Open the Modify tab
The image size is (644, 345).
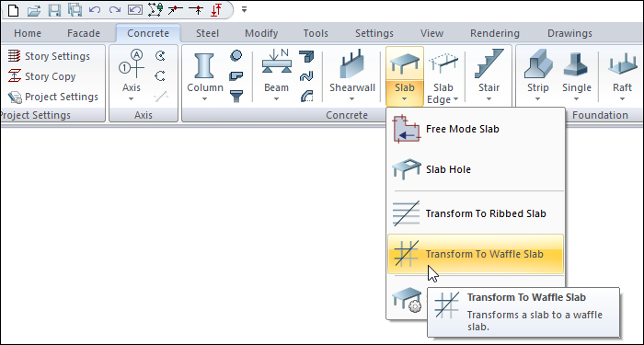[x=261, y=33]
